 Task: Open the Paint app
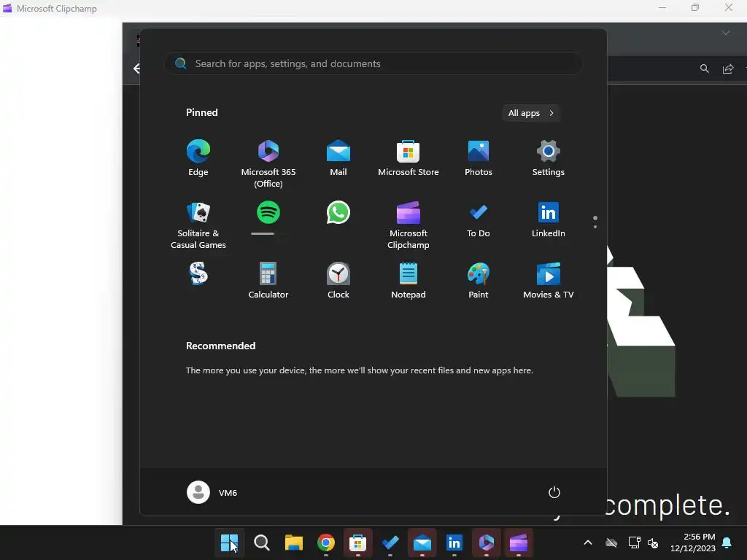pyautogui.click(x=479, y=281)
